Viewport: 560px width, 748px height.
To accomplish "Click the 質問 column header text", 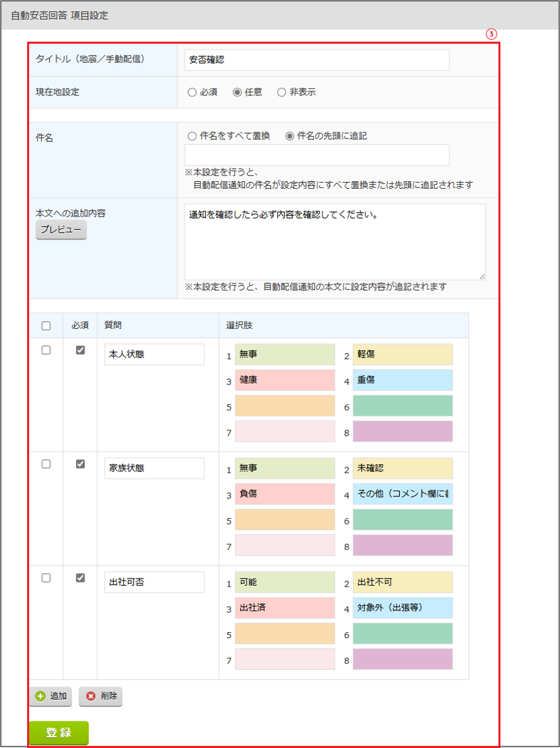I will tap(113, 326).
